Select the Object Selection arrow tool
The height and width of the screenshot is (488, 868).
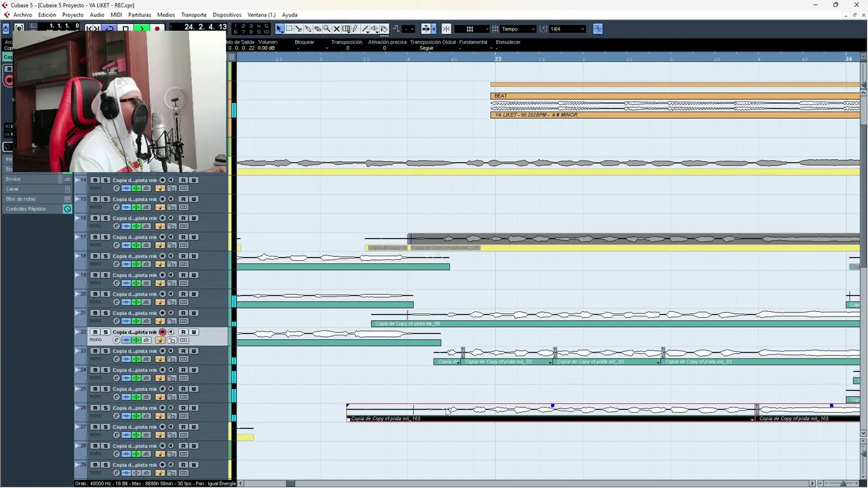(x=280, y=29)
